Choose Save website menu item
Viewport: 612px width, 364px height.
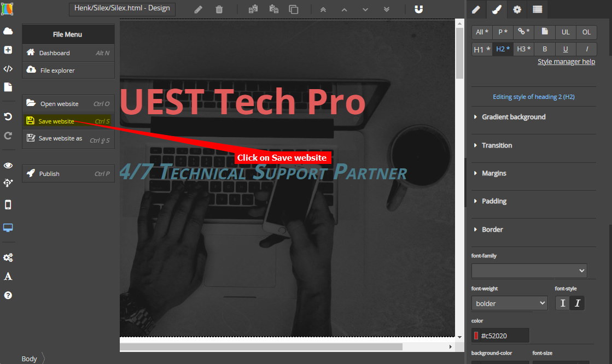(x=68, y=121)
